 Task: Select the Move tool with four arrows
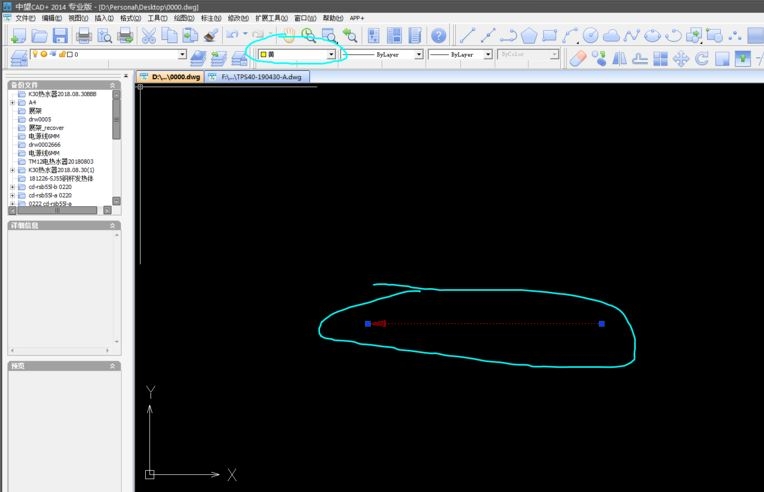click(681, 58)
